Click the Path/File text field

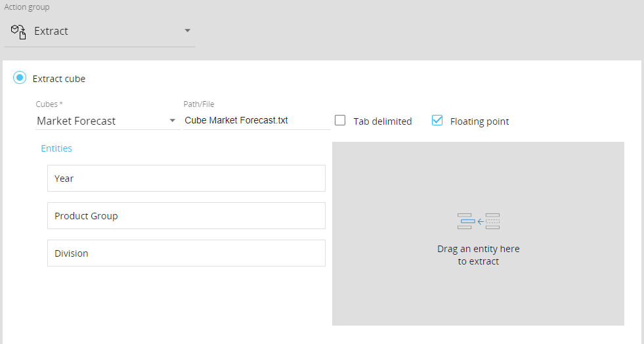tap(256, 120)
